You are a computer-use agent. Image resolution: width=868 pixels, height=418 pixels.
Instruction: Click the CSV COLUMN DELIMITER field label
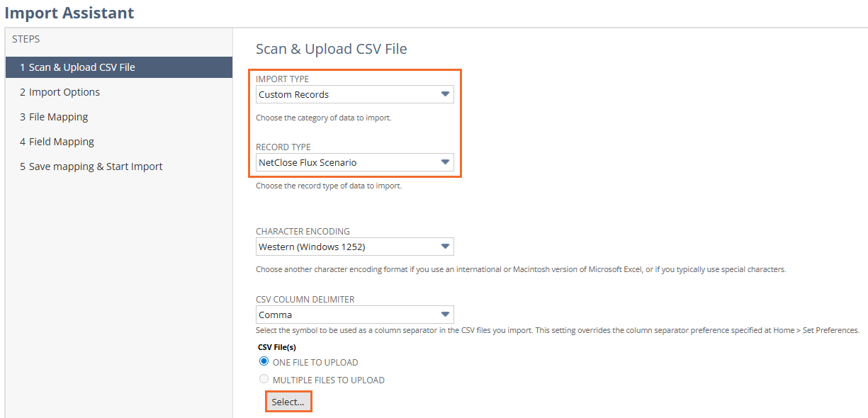305,299
